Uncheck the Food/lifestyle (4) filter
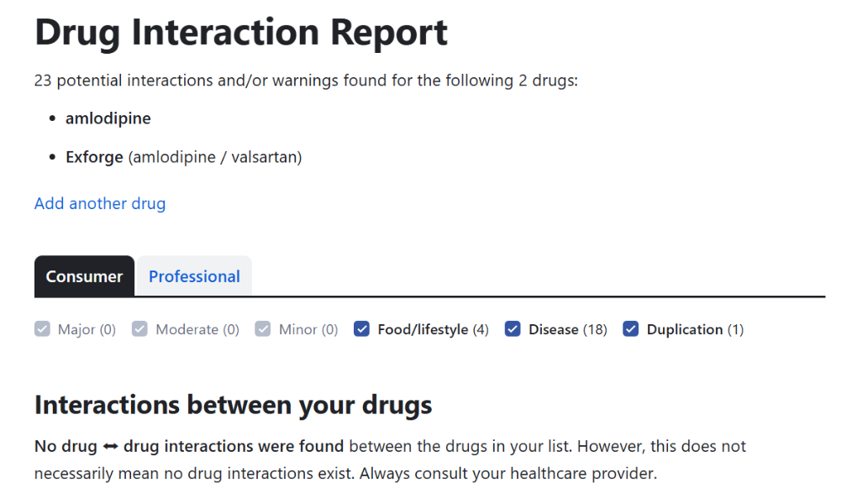 tap(362, 329)
